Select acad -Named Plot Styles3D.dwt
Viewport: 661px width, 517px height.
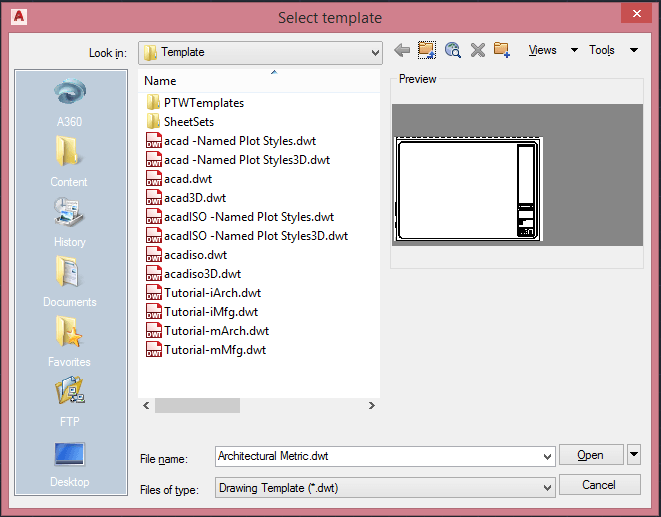coord(238,159)
